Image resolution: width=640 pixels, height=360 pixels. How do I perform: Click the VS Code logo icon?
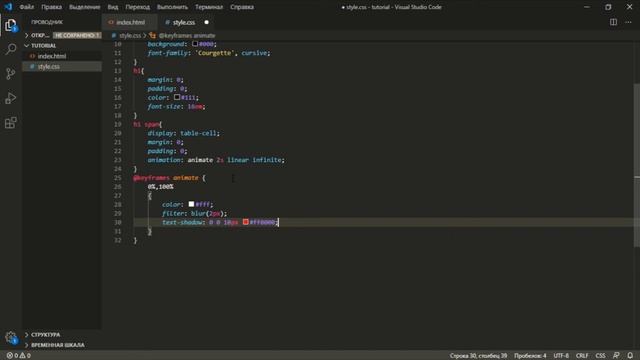click(8, 7)
